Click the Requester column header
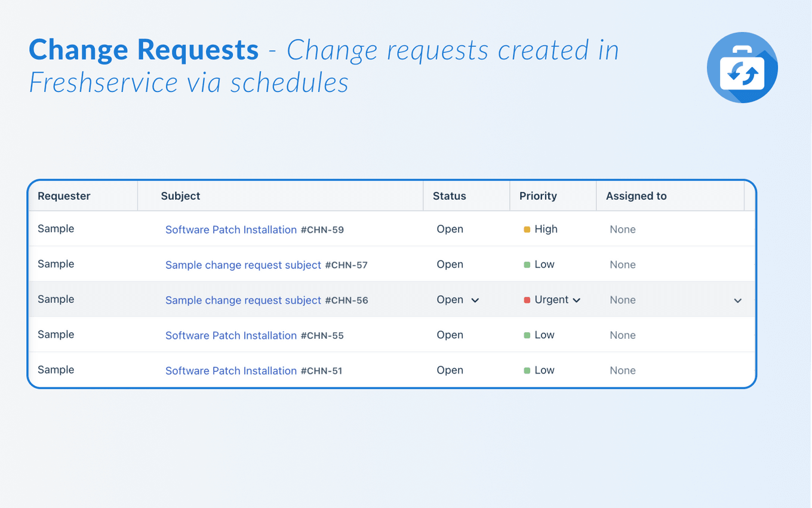 click(x=64, y=195)
